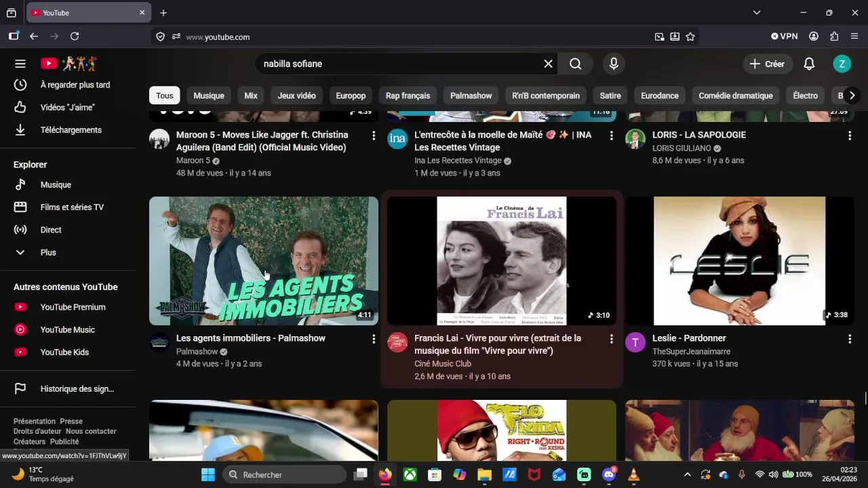Play Leslie Pardonner thumbnail
The height and width of the screenshot is (488, 868).
740,261
